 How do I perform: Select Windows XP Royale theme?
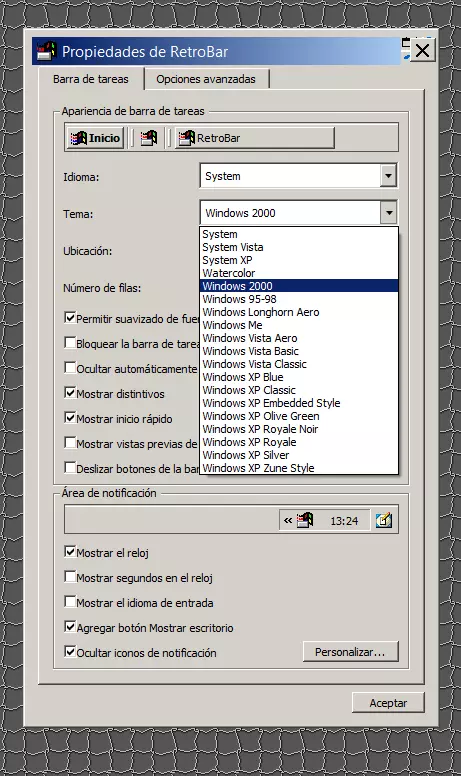299,442
